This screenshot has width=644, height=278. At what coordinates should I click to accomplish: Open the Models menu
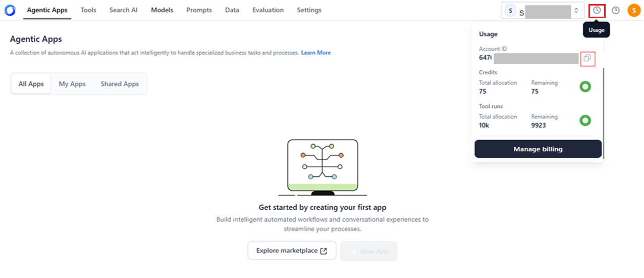click(162, 10)
